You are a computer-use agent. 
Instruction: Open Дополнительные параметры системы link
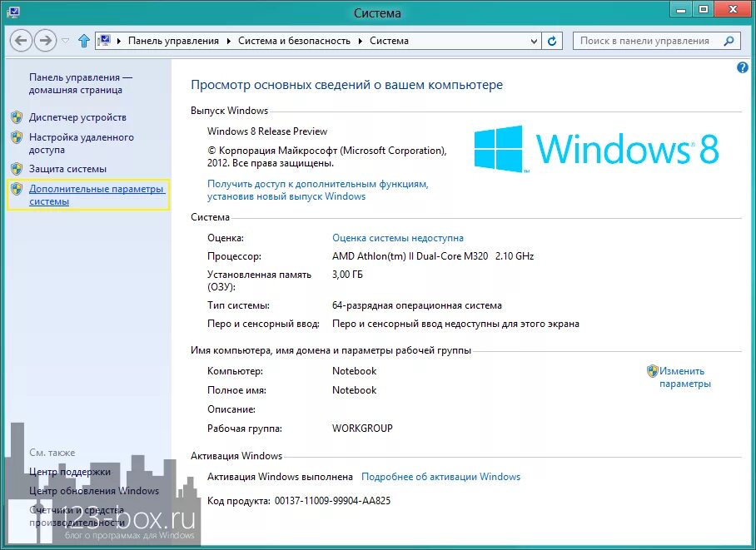click(97, 195)
